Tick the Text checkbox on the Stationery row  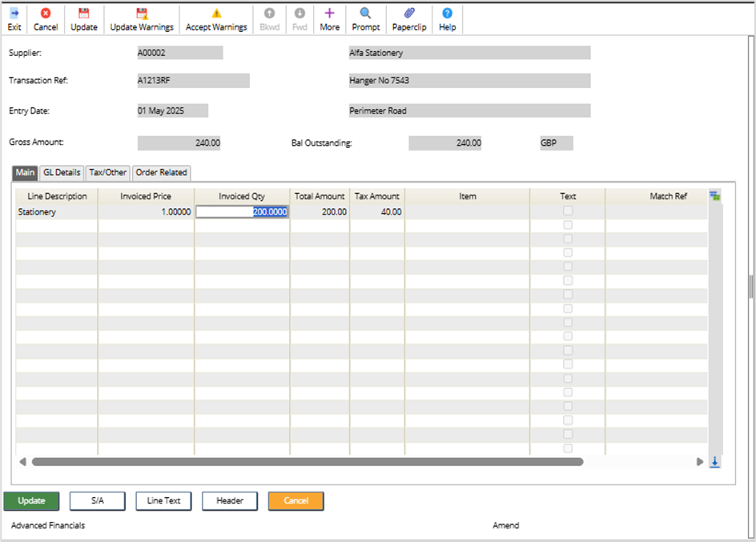(568, 211)
